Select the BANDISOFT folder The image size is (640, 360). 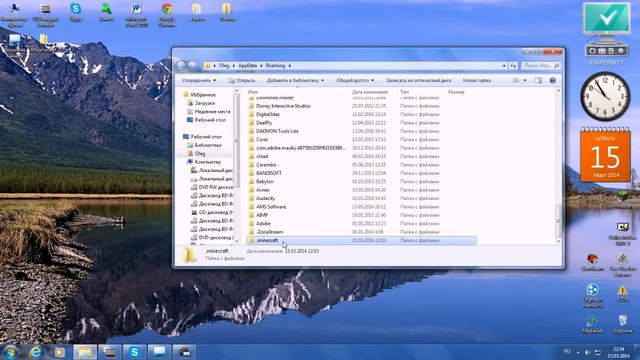[x=269, y=173]
